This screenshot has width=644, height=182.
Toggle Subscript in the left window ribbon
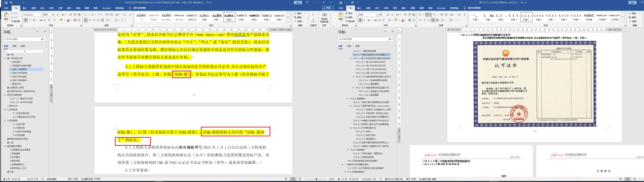click(45, 20)
